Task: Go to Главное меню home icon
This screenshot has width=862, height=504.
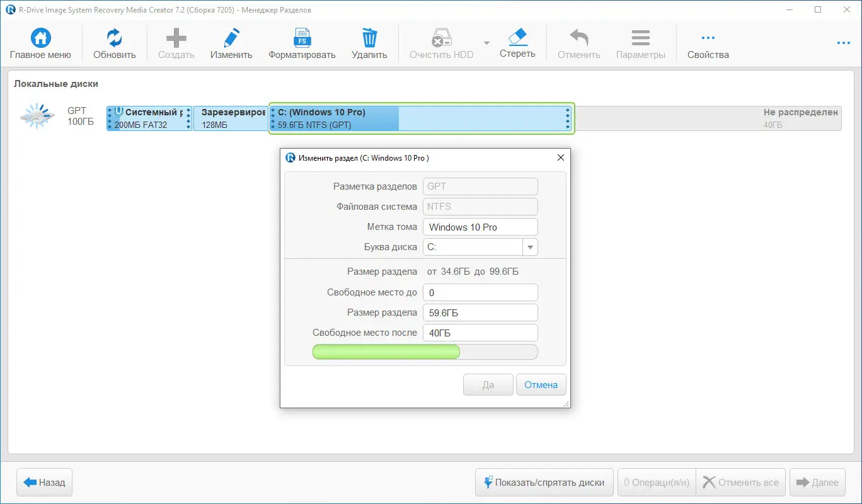Action: pyautogui.click(x=41, y=38)
